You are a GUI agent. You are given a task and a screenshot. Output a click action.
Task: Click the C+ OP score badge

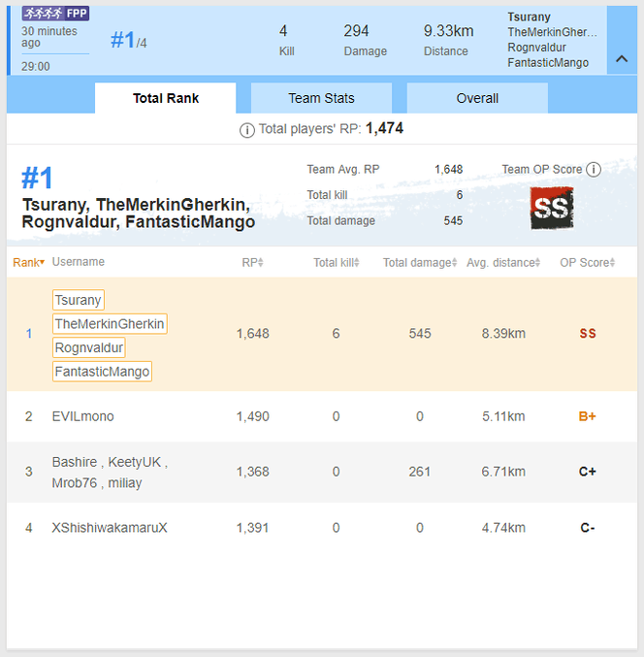coord(588,472)
